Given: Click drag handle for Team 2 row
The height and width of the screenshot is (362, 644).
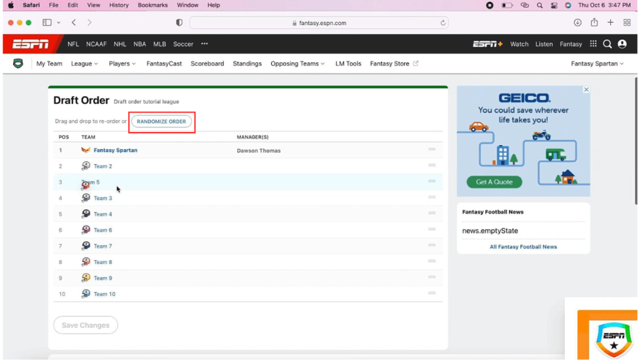Looking at the screenshot, I should pyautogui.click(x=431, y=165).
